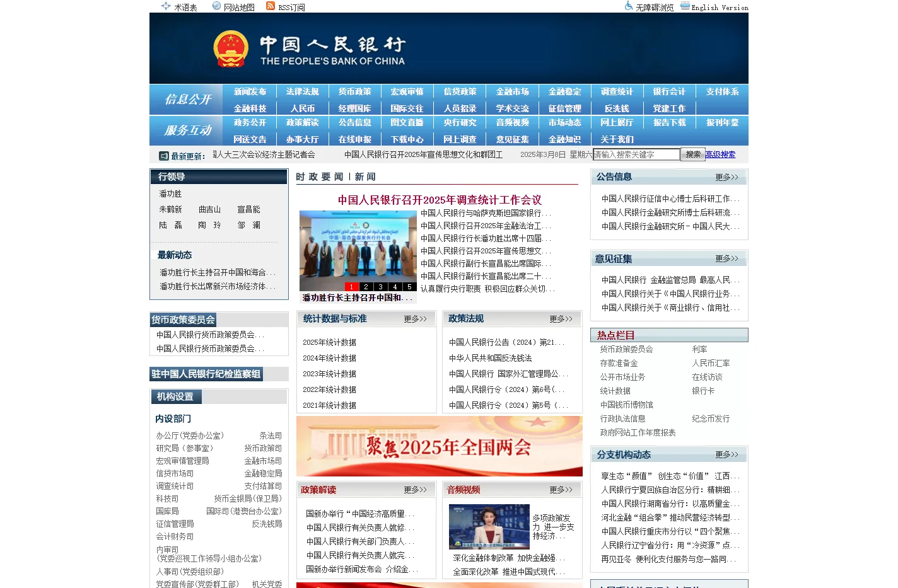Open the 货币政策委员会 section header
Screen dimensions: 898x588
coord(183,320)
